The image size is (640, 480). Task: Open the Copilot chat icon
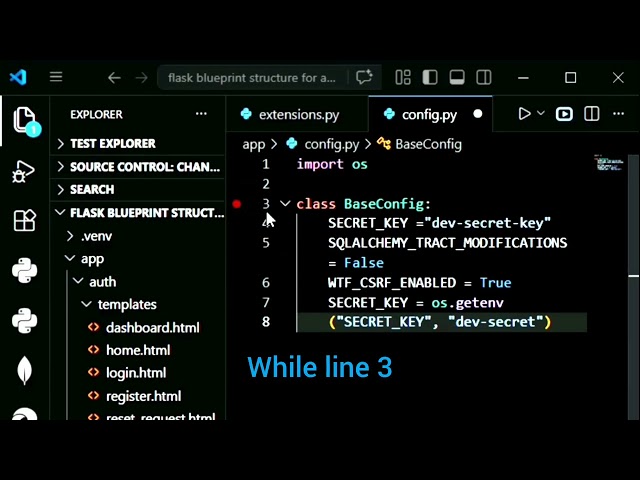[x=364, y=77]
